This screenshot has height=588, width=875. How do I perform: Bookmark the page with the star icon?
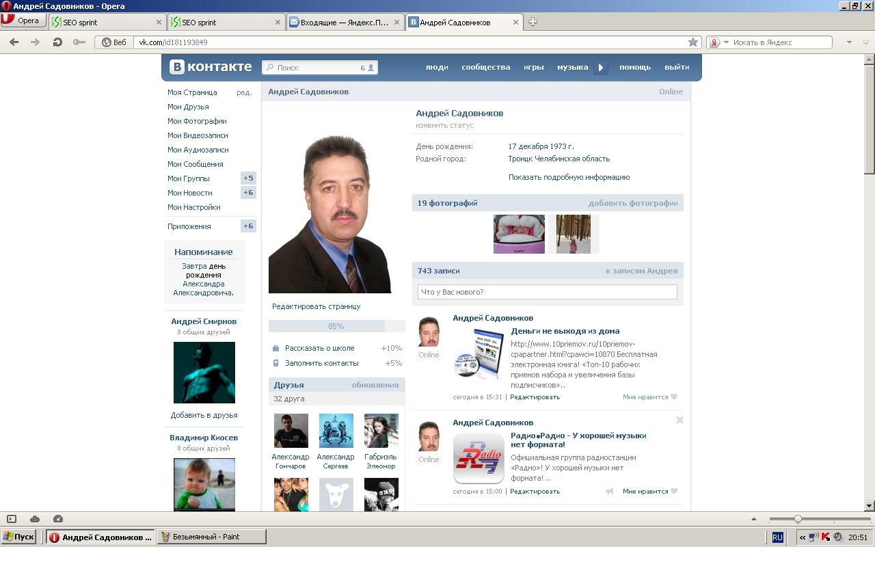(x=693, y=42)
